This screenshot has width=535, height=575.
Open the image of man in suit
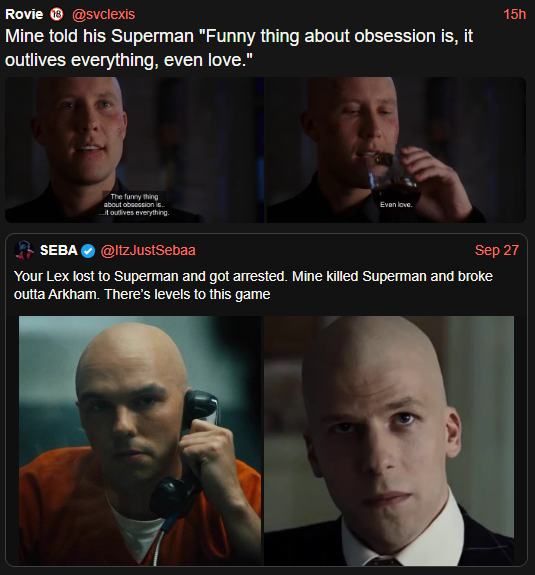point(389,440)
